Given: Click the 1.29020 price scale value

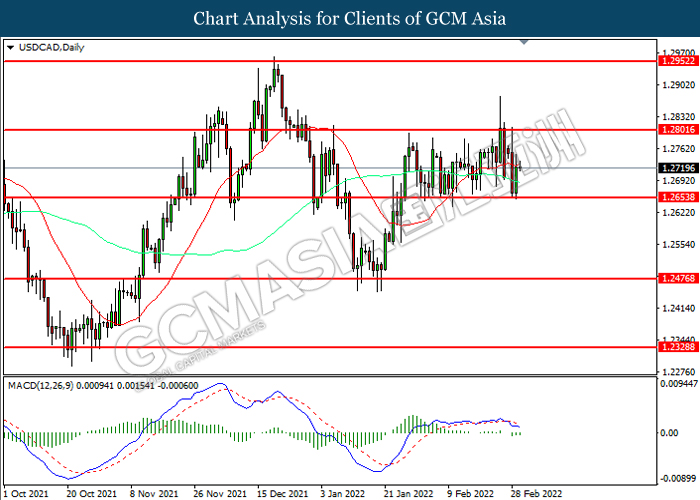Looking at the screenshot, I should click(x=679, y=85).
